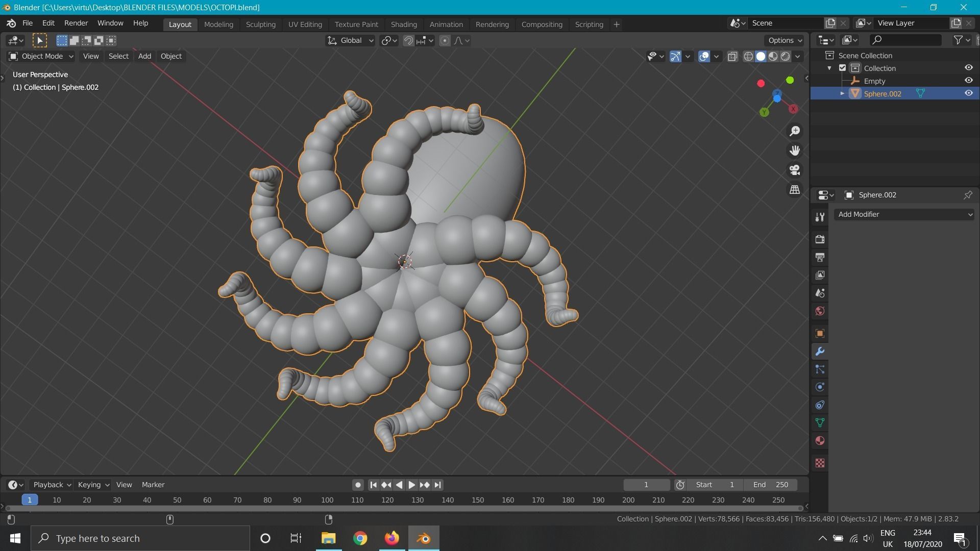Open the Object Mode dropdown

pyautogui.click(x=41, y=56)
